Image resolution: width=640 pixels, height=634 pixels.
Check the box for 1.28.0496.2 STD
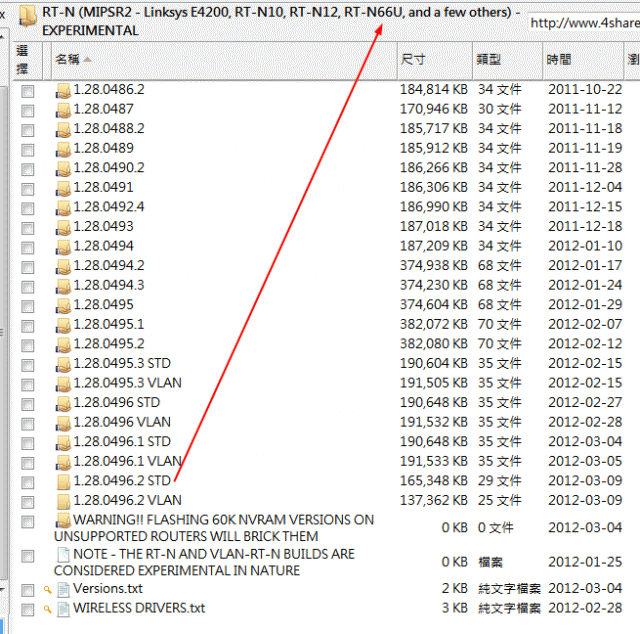pyautogui.click(x=28, y=483)
